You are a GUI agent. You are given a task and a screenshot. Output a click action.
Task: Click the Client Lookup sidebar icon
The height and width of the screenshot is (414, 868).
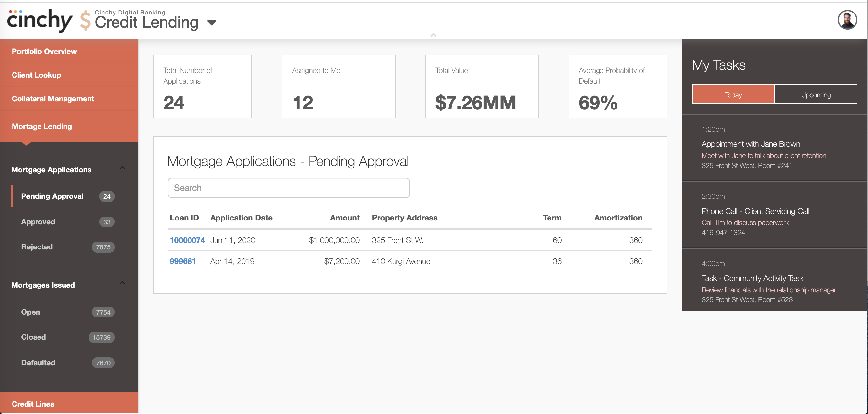[x=36, y=75]
